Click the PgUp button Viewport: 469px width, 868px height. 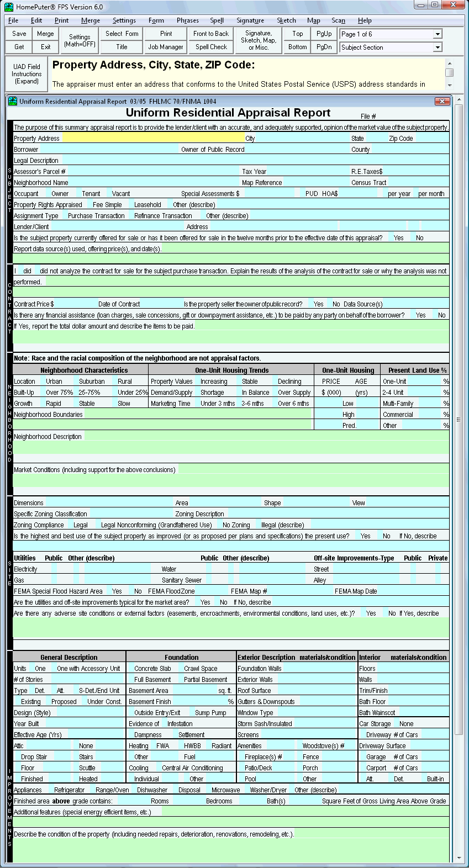point(324,34)
